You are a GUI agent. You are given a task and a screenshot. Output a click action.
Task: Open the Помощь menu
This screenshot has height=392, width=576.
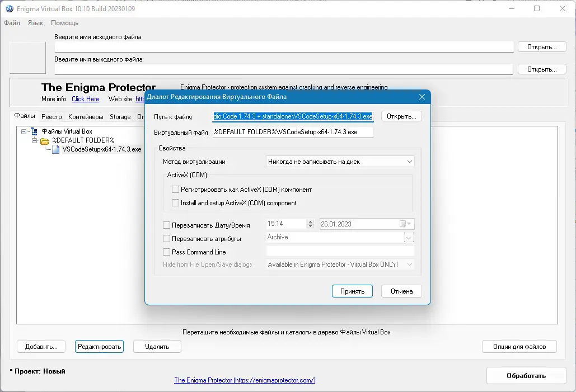click(65, 23)
